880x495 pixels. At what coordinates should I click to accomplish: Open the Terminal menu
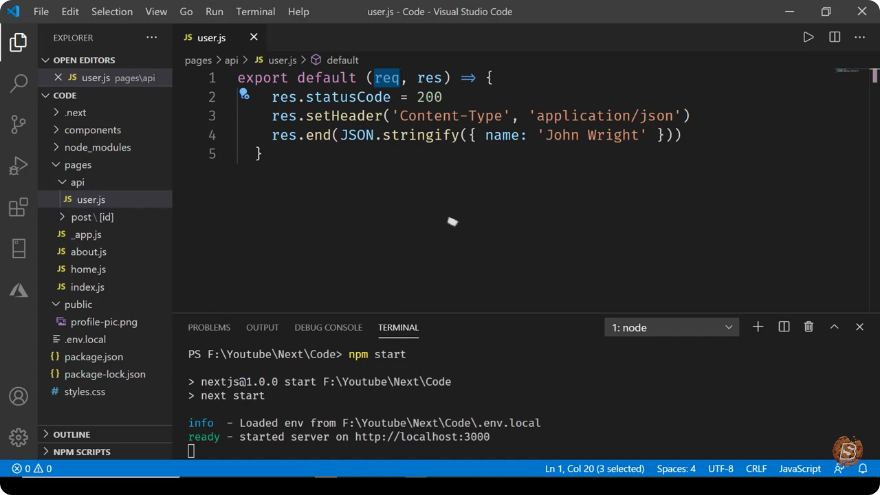pyautogui.click(x=255, y=11)
